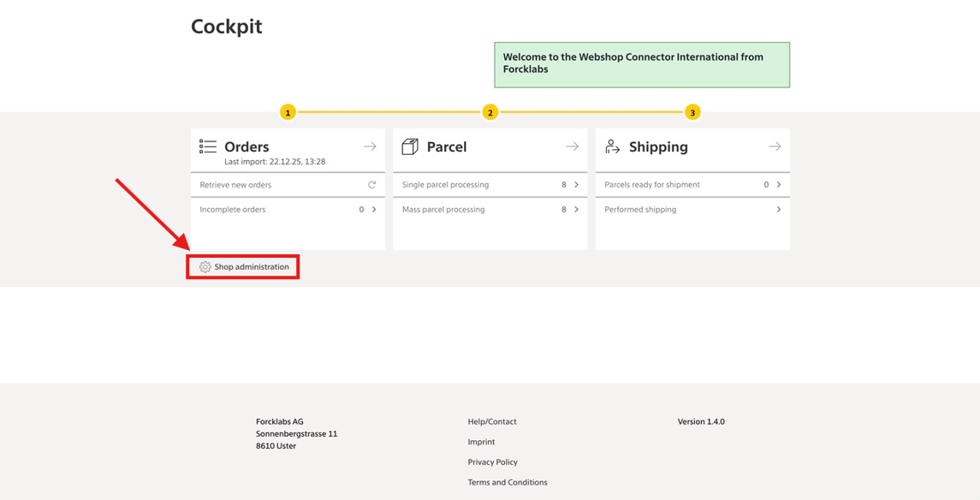Open the Terms and Conditions link
Viewport: 980px width, 500px height.
click(508, 482)
